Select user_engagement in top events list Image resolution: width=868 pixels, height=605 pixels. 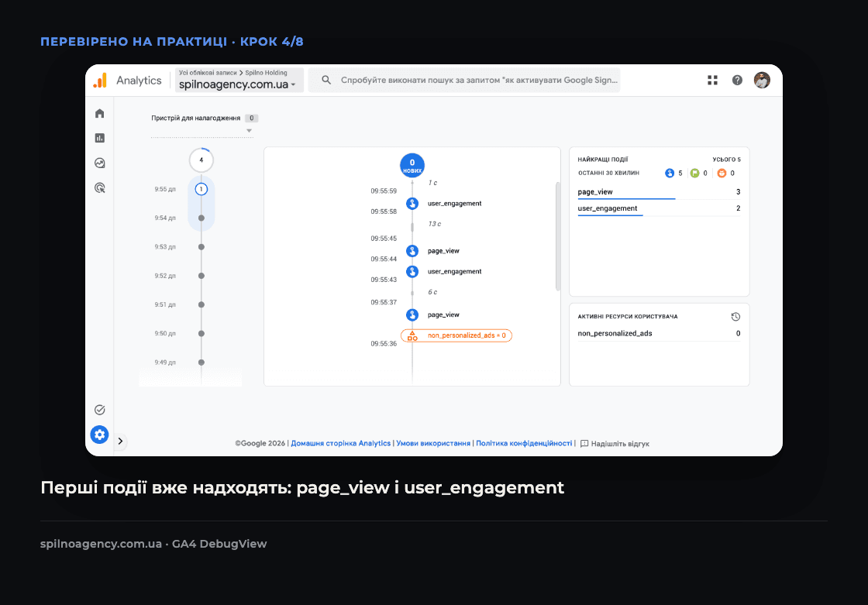coord(659,208)
